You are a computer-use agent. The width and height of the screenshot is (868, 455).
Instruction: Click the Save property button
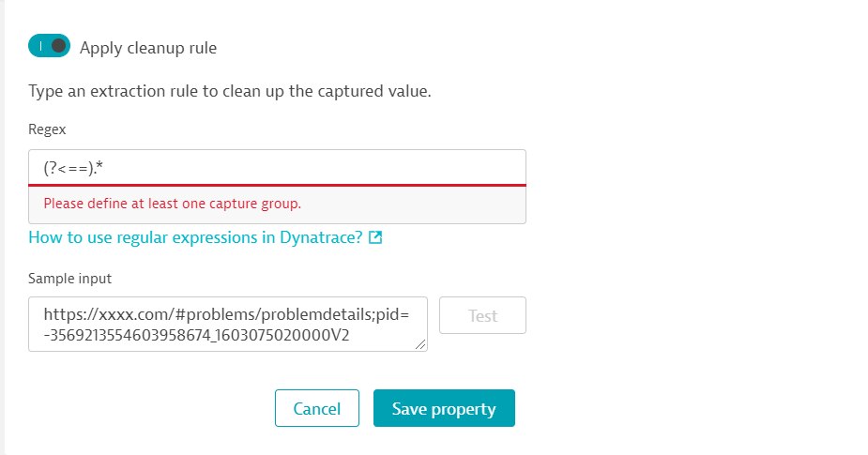[x=444, y=408]
